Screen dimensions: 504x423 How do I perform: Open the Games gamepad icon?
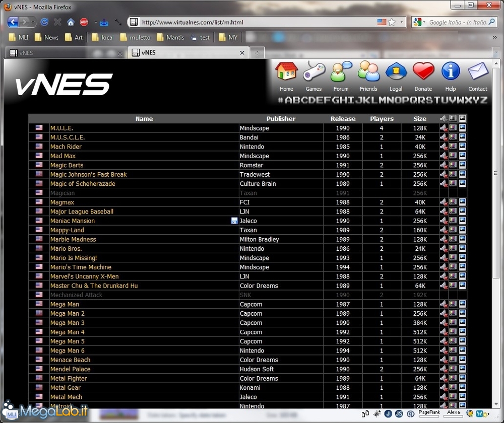tap(313, 71)
